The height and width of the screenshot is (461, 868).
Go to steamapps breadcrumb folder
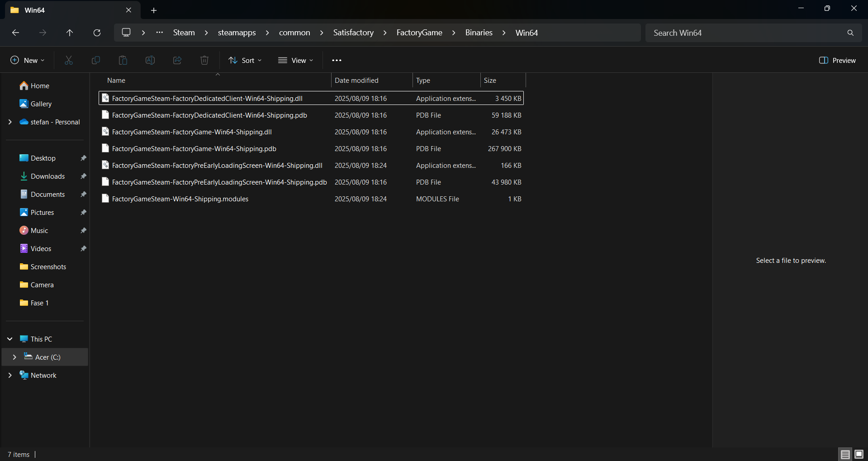coord(237,33)
